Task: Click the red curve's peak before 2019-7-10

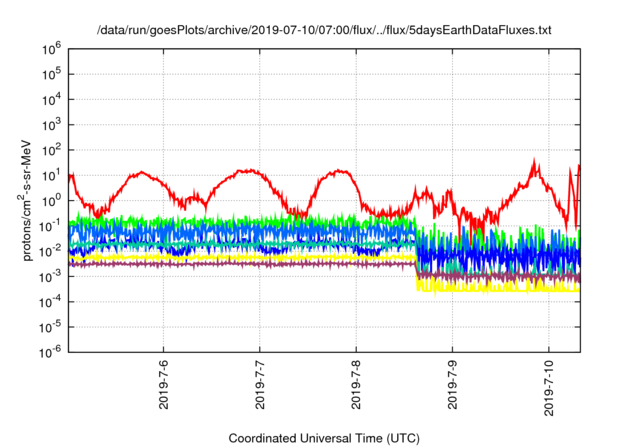Action: (534, 161)
